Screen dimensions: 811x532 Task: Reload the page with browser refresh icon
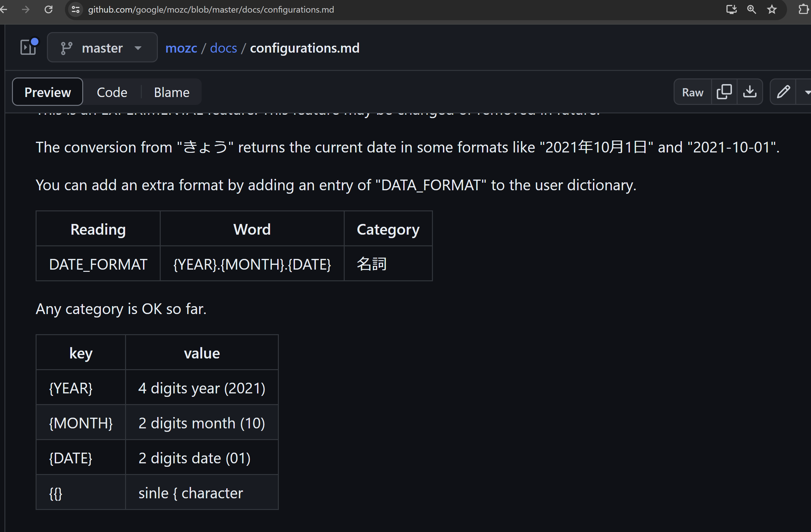pyautogui.click(x=49, y=9)
